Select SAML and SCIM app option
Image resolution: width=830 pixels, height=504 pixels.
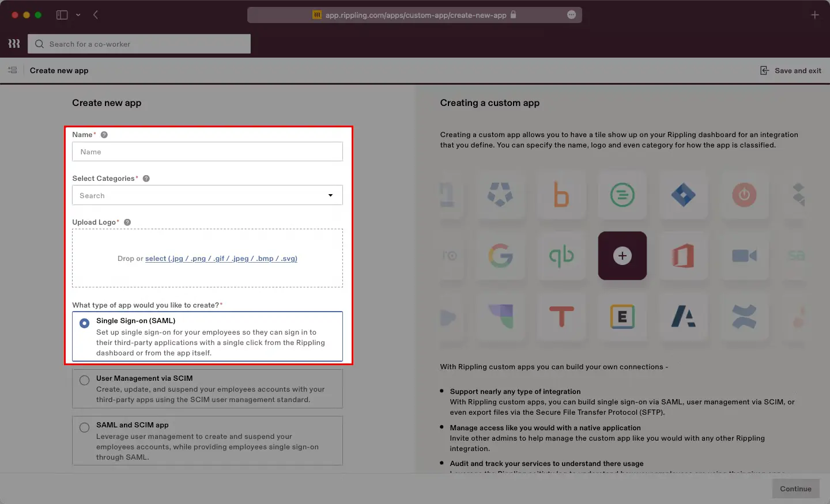207,441
